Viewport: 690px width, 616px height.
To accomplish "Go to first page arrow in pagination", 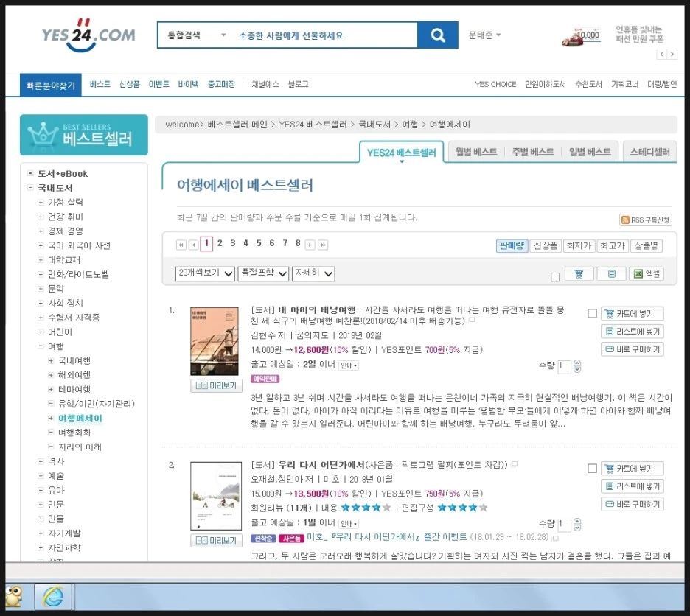I will click(181, 245).
